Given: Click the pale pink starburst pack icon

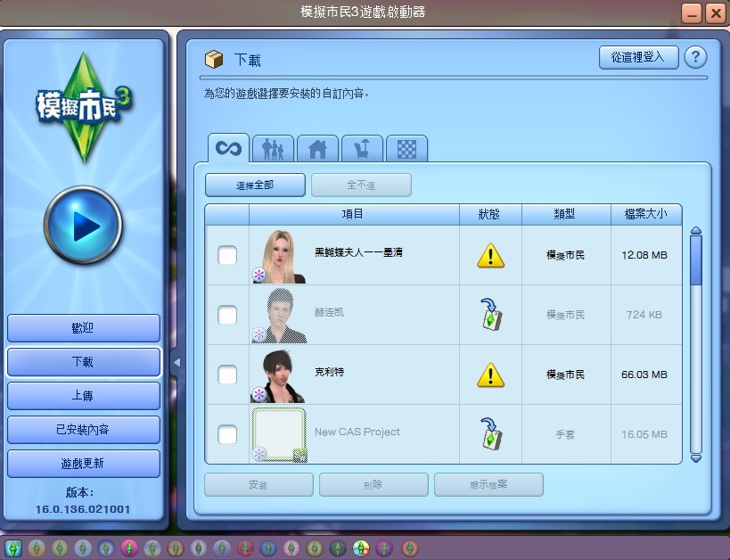Looking at the screenshot, I should point(291,548).
